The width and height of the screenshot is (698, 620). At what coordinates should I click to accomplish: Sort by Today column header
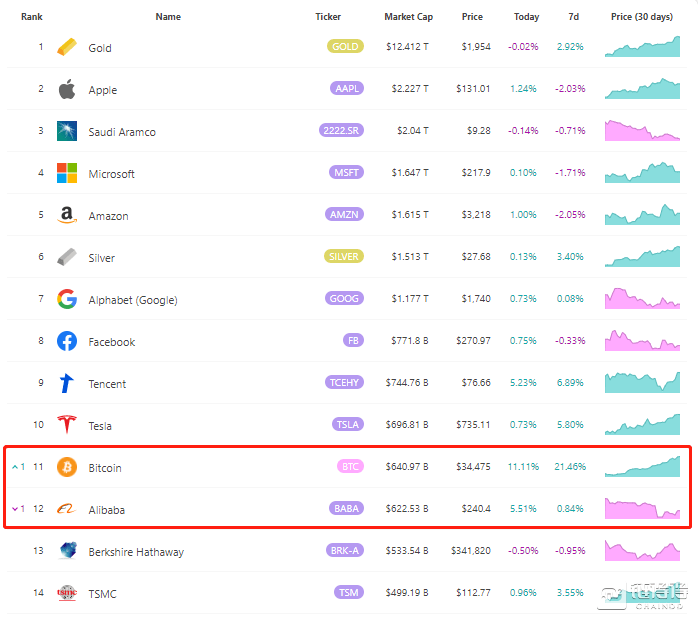tap(527, 17)
